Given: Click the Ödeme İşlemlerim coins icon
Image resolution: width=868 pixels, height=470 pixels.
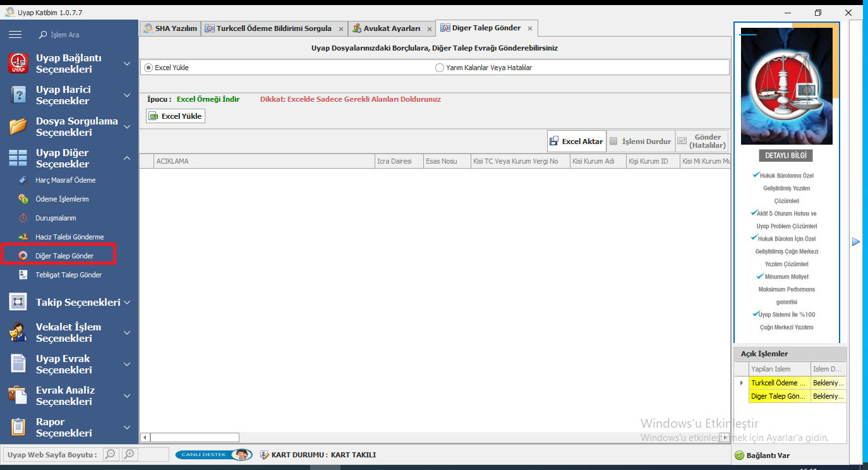Looking at the screenshot, I should point(23,199).
